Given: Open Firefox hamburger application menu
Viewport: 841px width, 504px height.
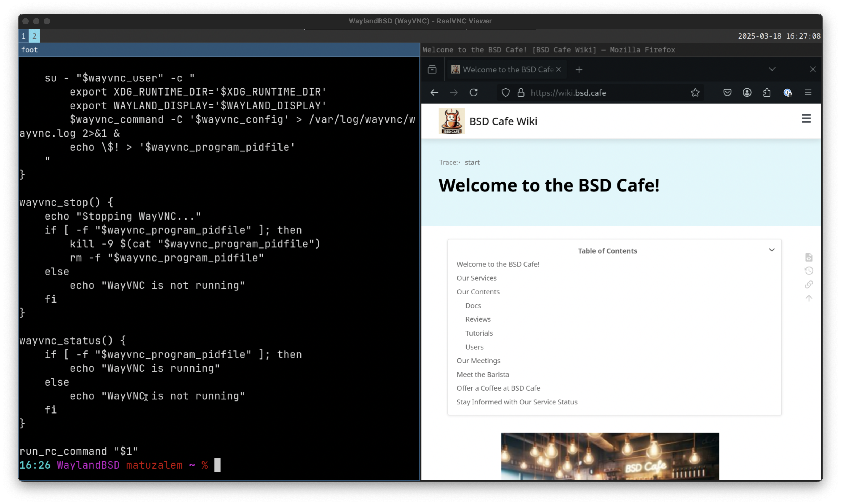Looking at the screenshot, I should 808,92.
